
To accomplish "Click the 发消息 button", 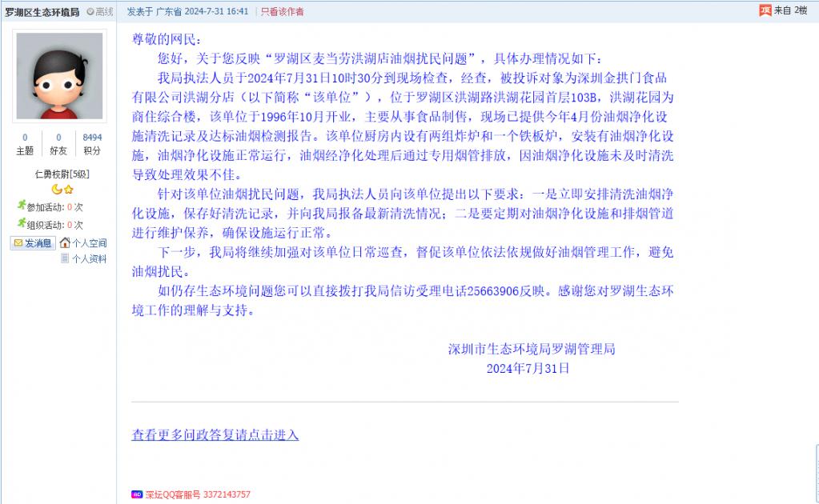I will point(33,243).
